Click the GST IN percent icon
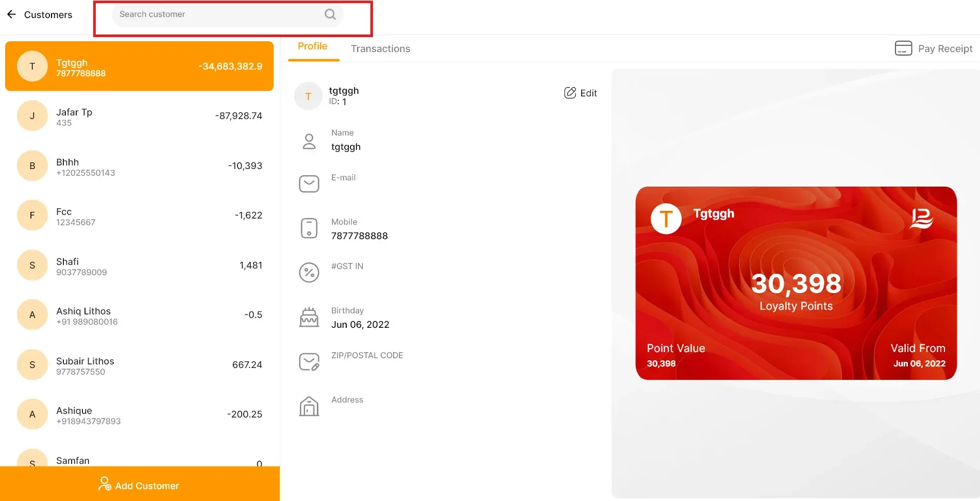The image size is (980, 501). pyautogui.click(x=309, y=273)
